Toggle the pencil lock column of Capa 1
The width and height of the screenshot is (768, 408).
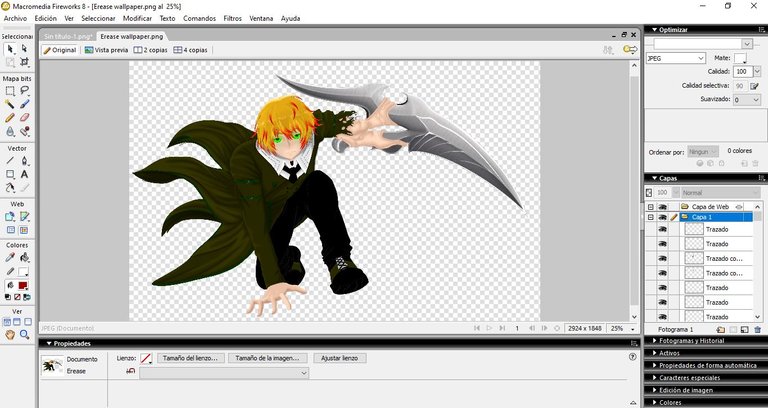tap(674, 217)
